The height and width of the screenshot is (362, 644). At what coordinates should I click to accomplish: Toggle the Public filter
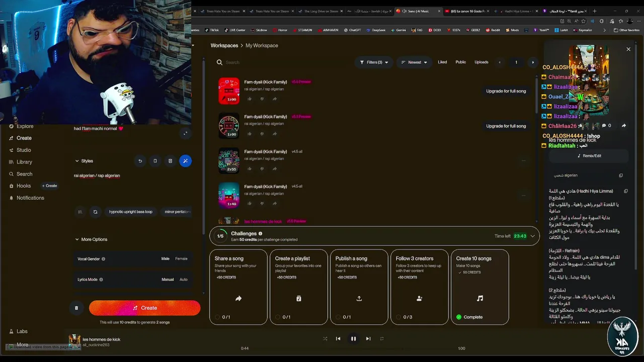[x=461, y=62]
